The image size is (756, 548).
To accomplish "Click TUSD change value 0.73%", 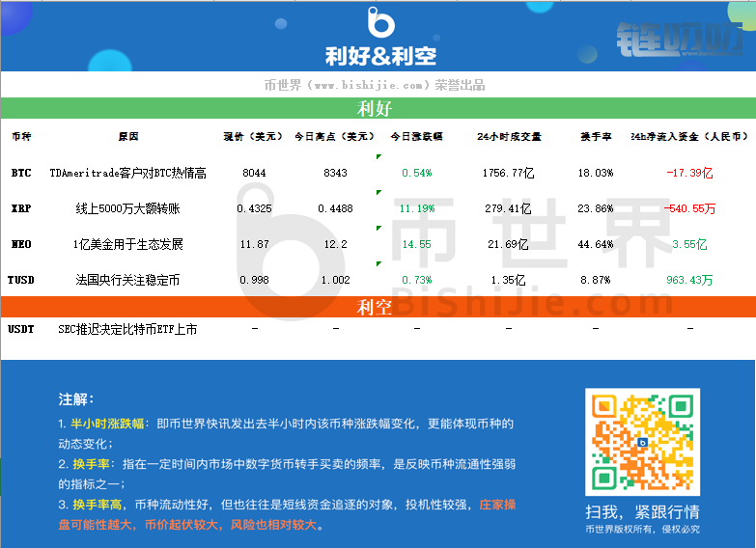I will [x=417, y=280].
